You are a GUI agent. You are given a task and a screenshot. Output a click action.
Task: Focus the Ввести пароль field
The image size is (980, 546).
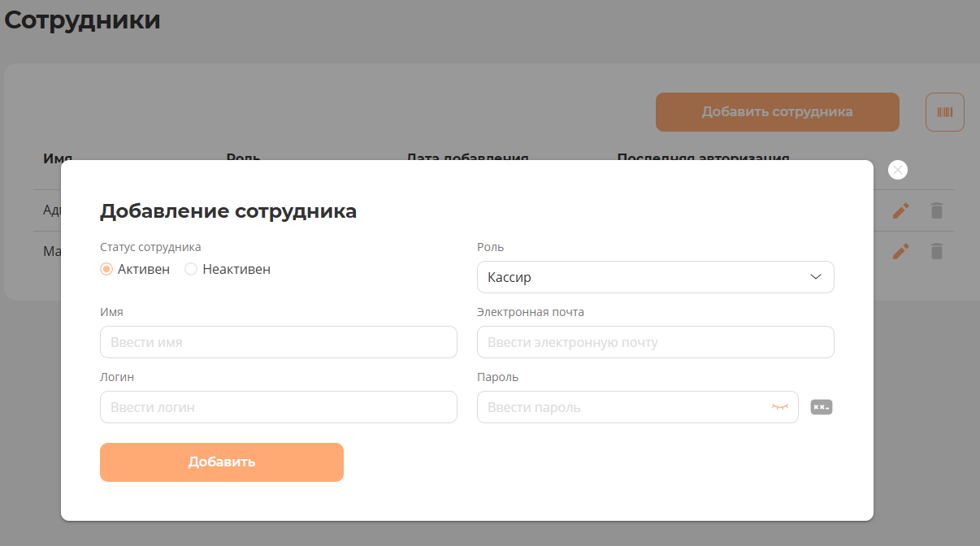(x=622, y=407)
